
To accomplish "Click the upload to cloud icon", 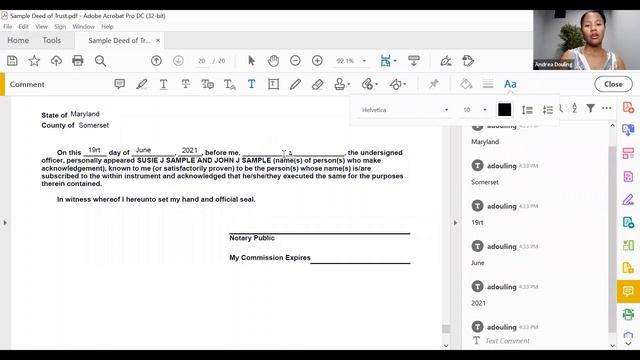I will (x=56, y=61).
